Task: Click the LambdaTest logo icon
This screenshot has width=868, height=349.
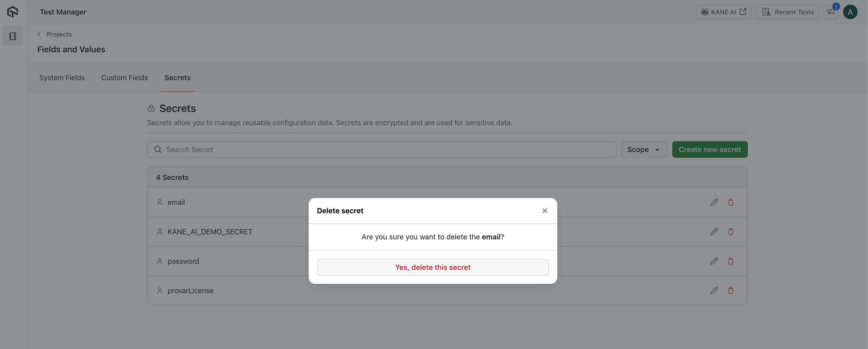Action: pos(12,12)
